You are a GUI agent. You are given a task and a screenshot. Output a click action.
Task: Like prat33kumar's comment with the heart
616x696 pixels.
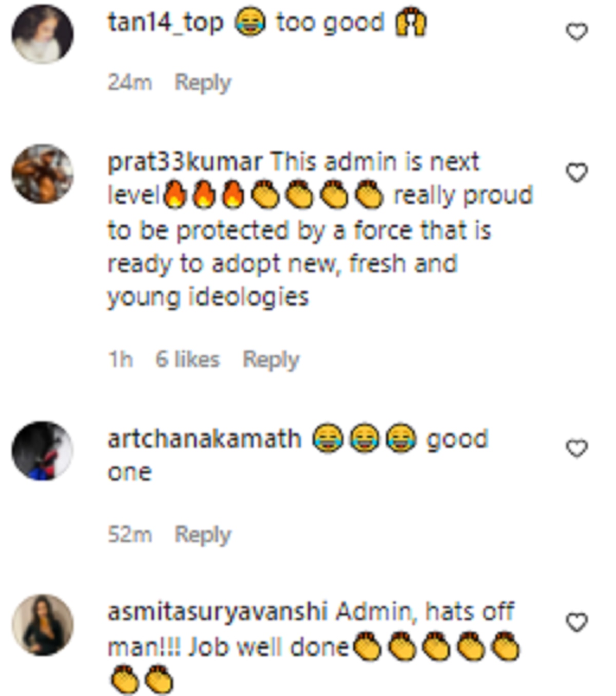click(576, 172)
